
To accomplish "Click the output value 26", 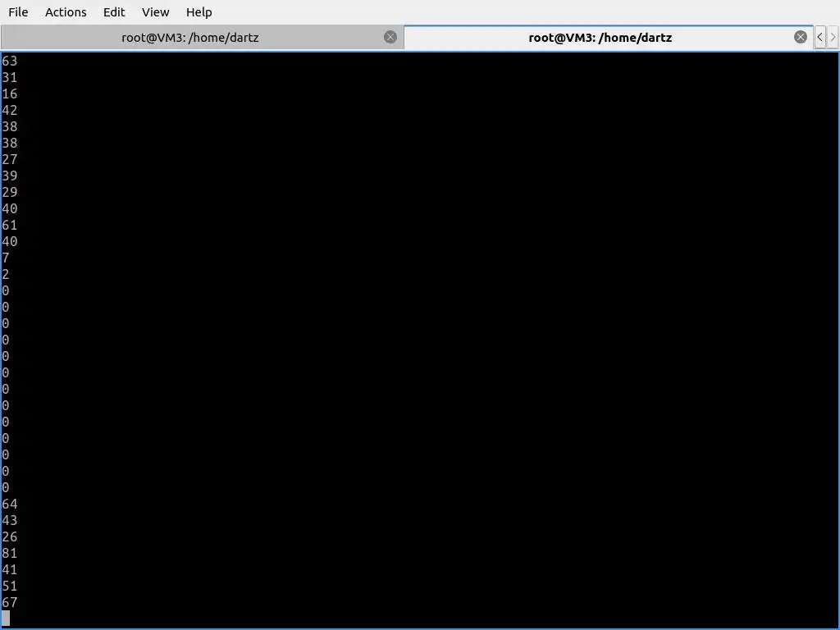I will pos(10,536).
